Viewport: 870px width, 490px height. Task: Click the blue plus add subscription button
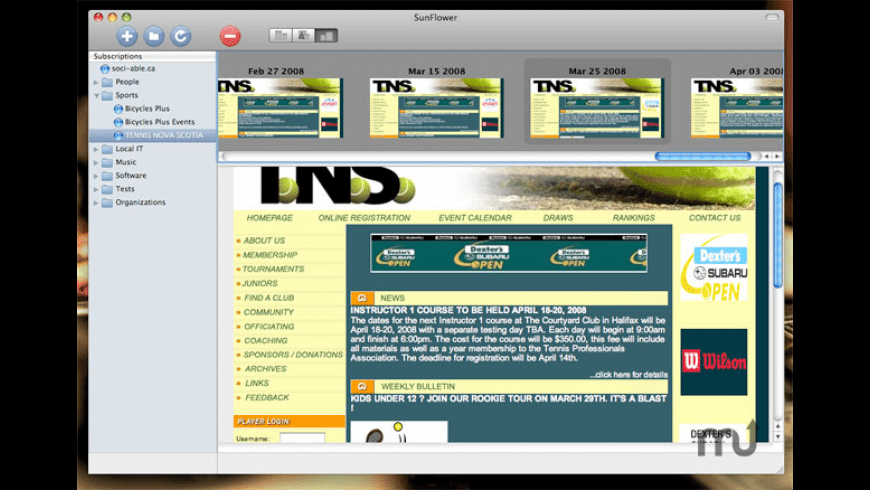(x=127, y=36)
